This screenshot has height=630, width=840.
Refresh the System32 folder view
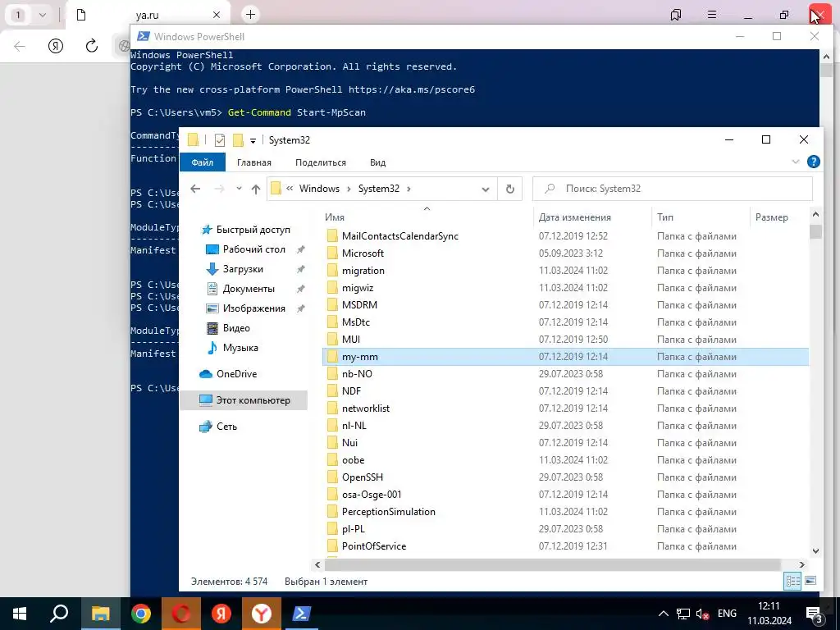pyautogui.click(x=510, y=189)
